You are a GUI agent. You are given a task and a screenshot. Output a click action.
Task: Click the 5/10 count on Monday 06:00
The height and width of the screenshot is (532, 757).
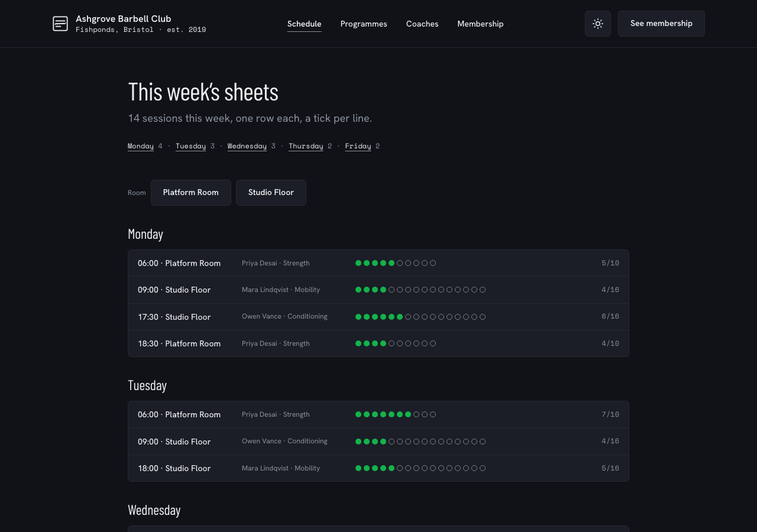point(610,263)
